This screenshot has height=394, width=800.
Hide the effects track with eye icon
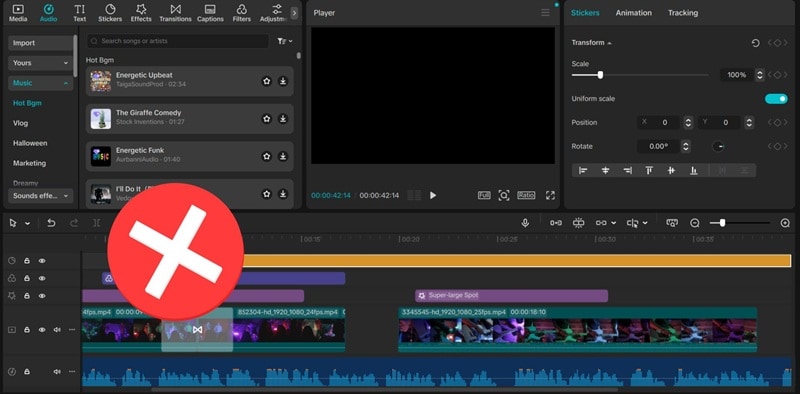[42, 296]
